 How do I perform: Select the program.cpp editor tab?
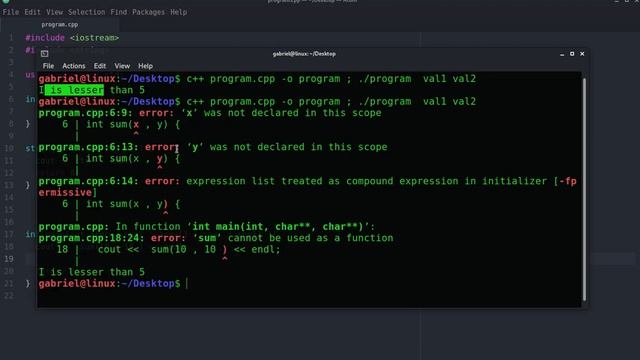coord(60,24)
